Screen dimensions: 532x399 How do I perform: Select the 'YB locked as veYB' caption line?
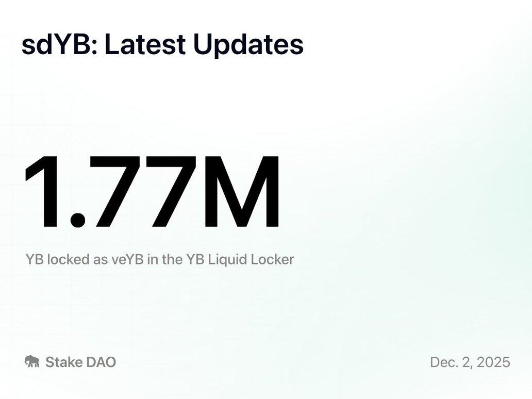(x=159, y=259)
